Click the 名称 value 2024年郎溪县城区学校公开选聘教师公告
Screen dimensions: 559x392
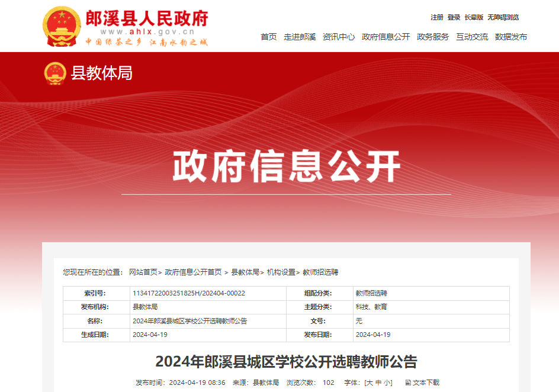point(189,321)
